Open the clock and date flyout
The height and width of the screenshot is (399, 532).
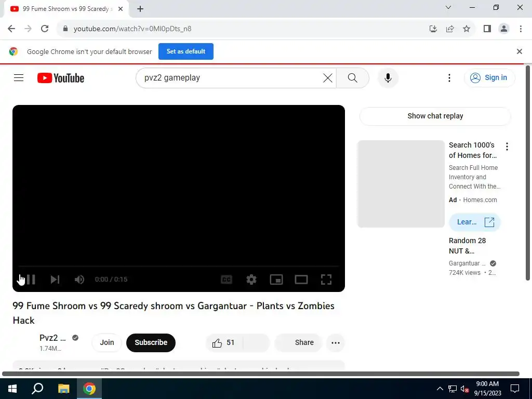[487, 389]
